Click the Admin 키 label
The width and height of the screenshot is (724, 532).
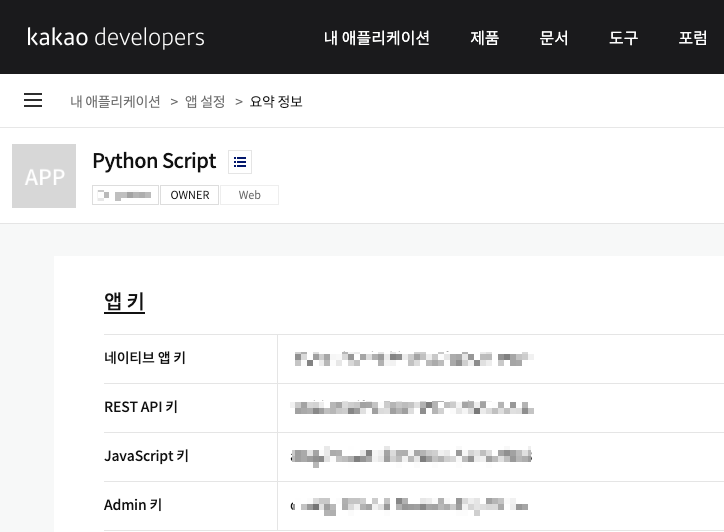[133, 505]
